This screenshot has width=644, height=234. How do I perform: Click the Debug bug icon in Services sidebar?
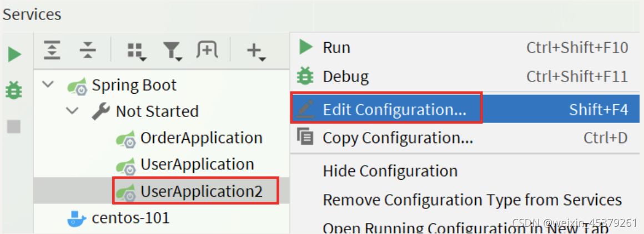[14, 90]
